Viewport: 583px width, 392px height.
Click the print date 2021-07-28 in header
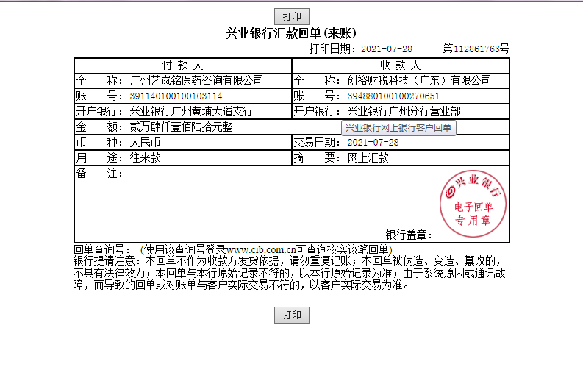(x=386, y=49)
